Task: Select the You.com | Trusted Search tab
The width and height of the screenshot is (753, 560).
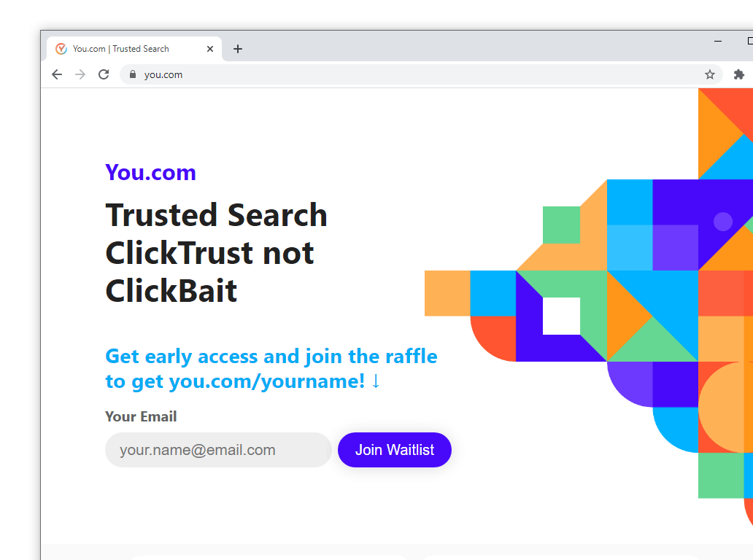Action: coord(124,48)
